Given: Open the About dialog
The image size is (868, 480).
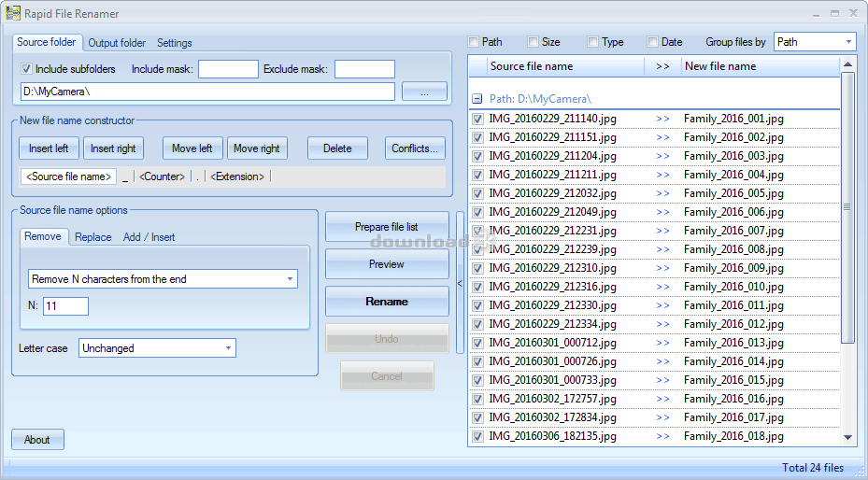Looking at the screenshot, I should pyautogui.click(x=37, y=440).
